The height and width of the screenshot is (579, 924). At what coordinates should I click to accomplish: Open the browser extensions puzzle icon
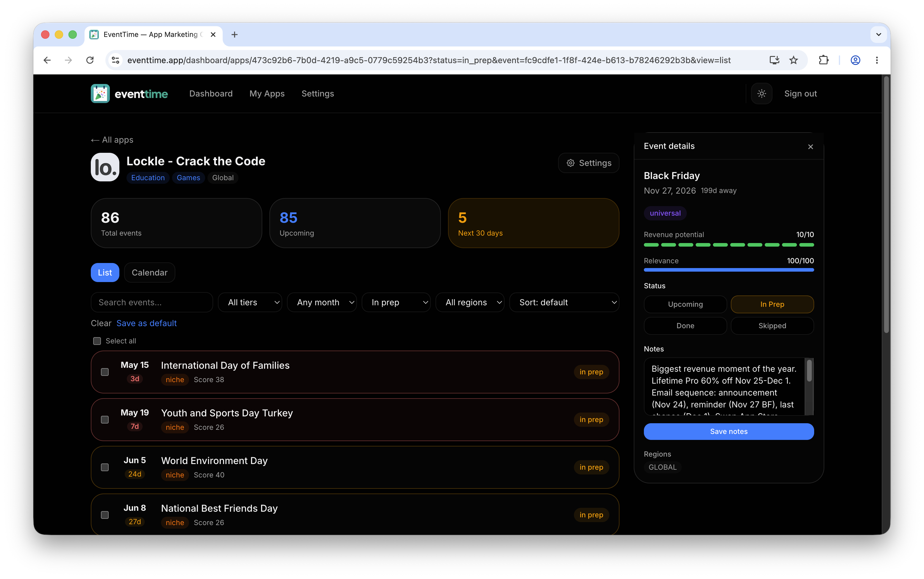click(x=823, y=60)
